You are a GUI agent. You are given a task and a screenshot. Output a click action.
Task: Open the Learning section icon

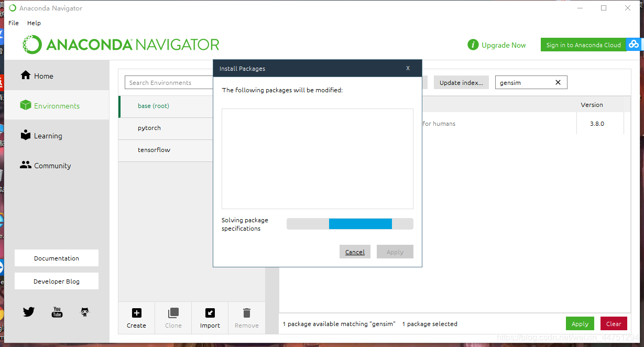[26, 135]
